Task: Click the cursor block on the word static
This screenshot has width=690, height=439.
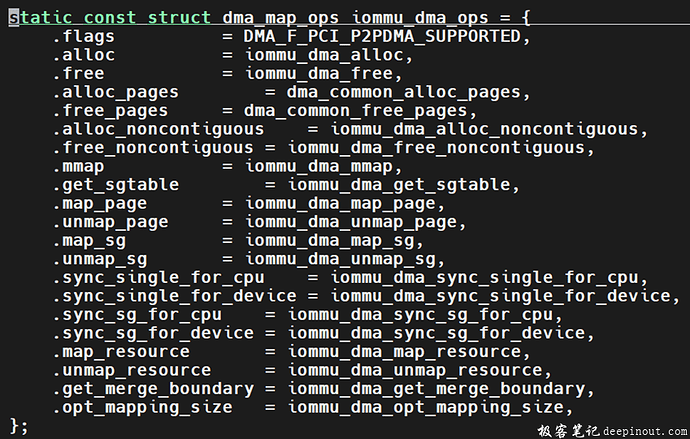Action: [x=14, y=18]
